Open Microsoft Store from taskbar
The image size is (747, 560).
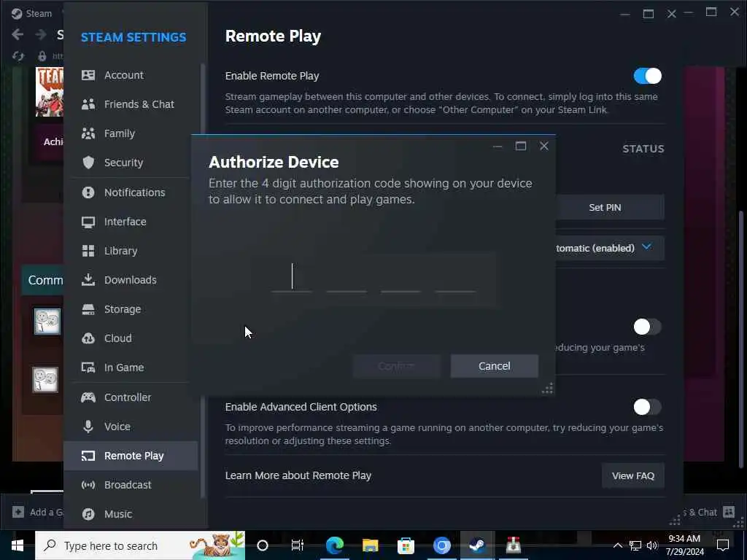pyautogui.click(x=406, y=545)
